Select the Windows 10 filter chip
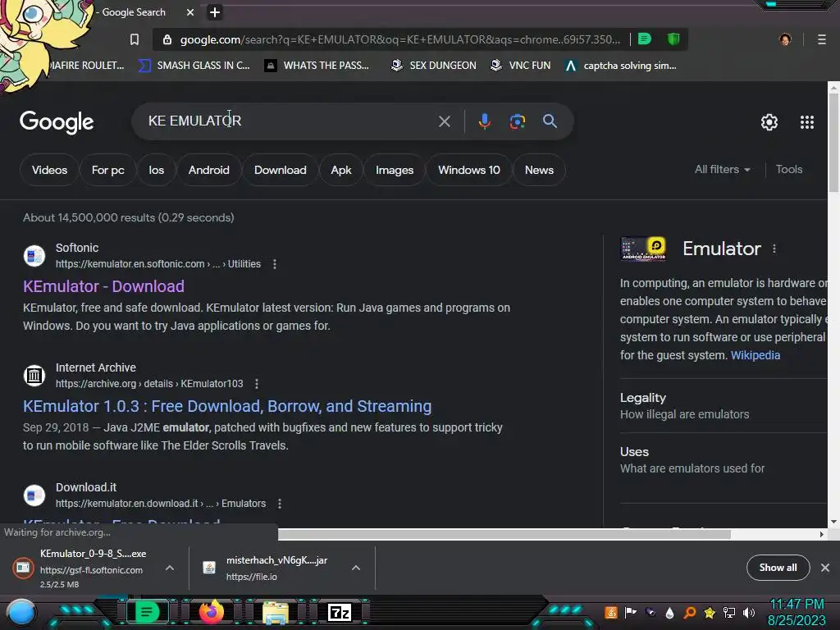The height and width of the screenshot is (630, 840). point(468,170)
